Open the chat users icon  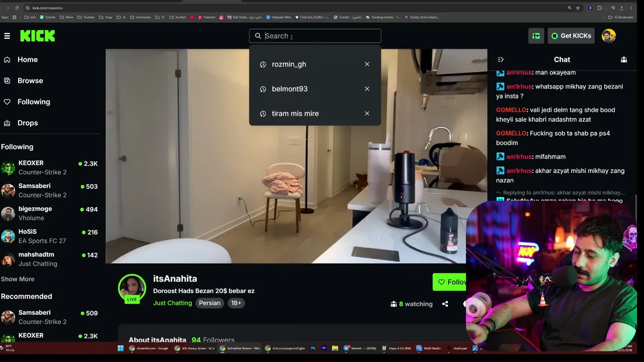coord(624,59)
